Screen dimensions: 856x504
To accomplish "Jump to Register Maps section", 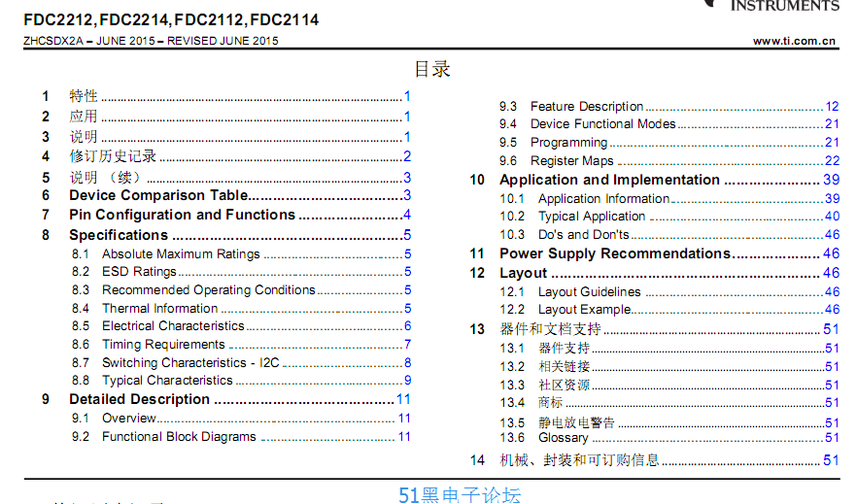I will (x=571, y=161).
